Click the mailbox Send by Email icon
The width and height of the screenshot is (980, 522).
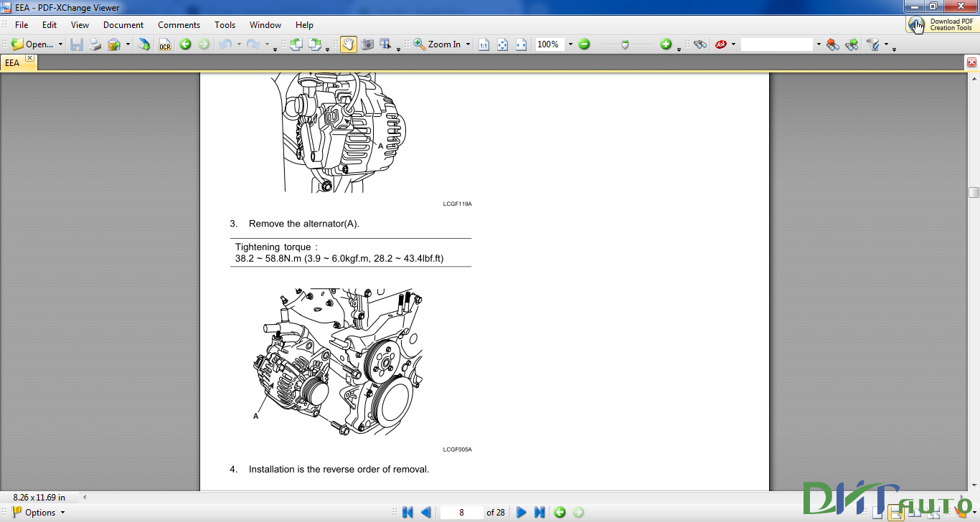[114, 44]
